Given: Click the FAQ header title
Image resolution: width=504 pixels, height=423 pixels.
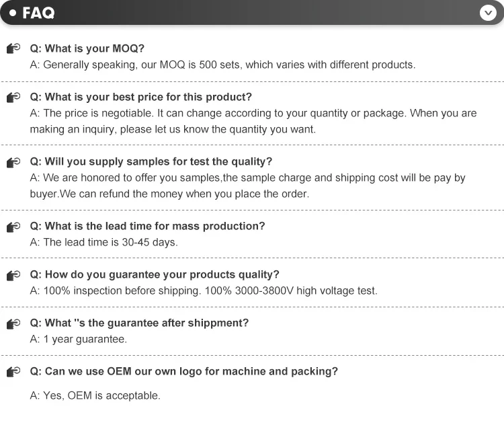Looking at the screenshot, I should [x=38, y=13].
